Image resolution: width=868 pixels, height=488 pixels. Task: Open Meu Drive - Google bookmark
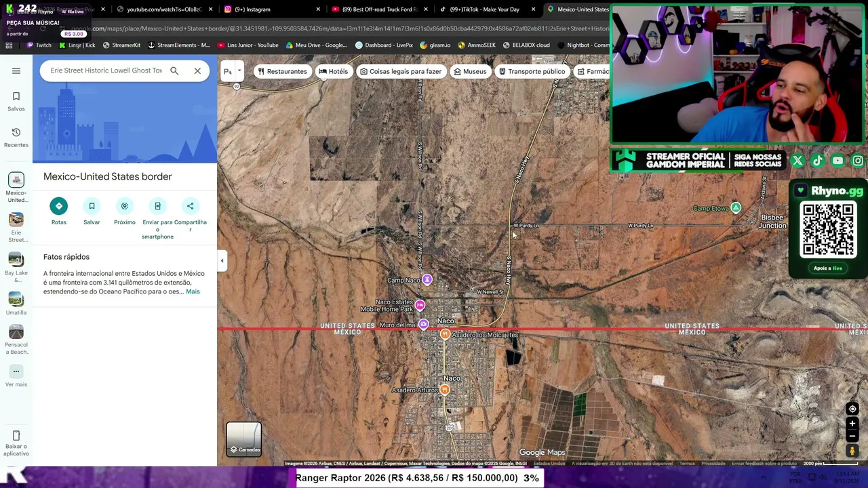317,45
